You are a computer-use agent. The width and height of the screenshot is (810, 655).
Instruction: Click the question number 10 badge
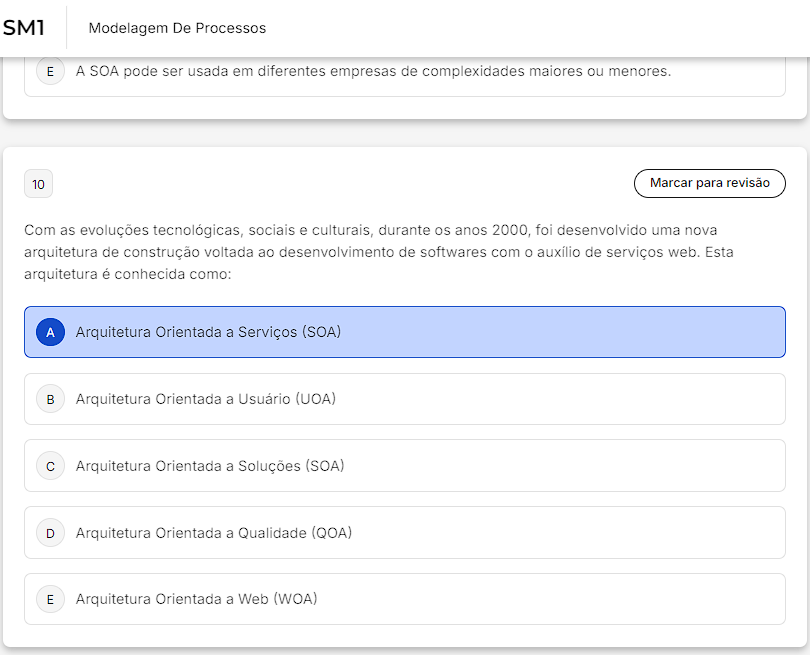click(x=38, y=184)
